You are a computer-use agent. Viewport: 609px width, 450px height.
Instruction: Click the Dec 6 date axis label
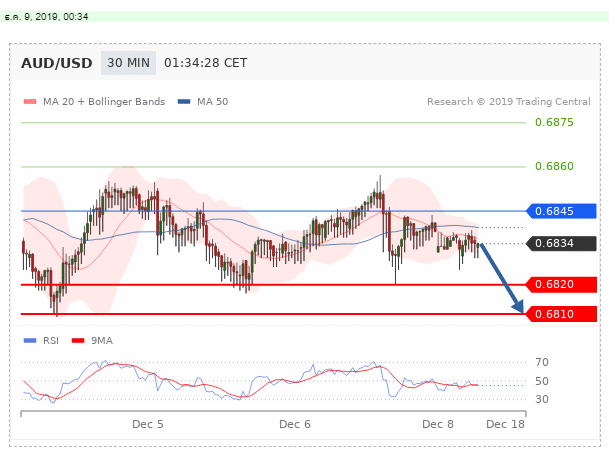click(295, 424)
